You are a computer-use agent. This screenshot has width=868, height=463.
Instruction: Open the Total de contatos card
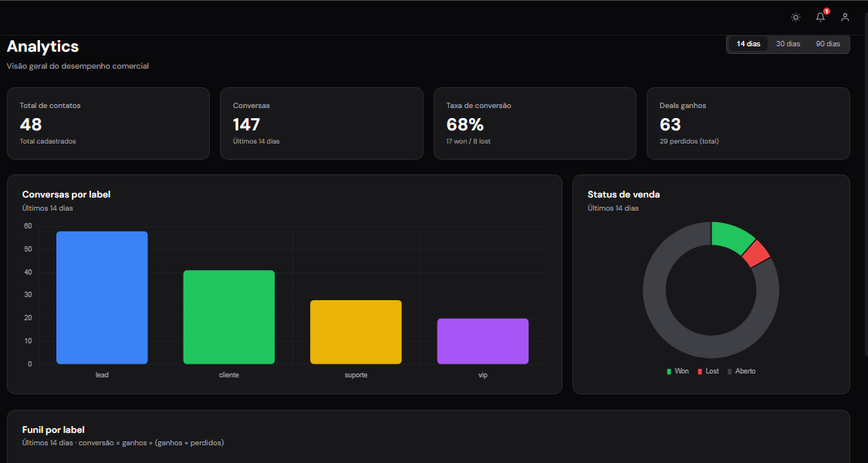coord(108,123)
